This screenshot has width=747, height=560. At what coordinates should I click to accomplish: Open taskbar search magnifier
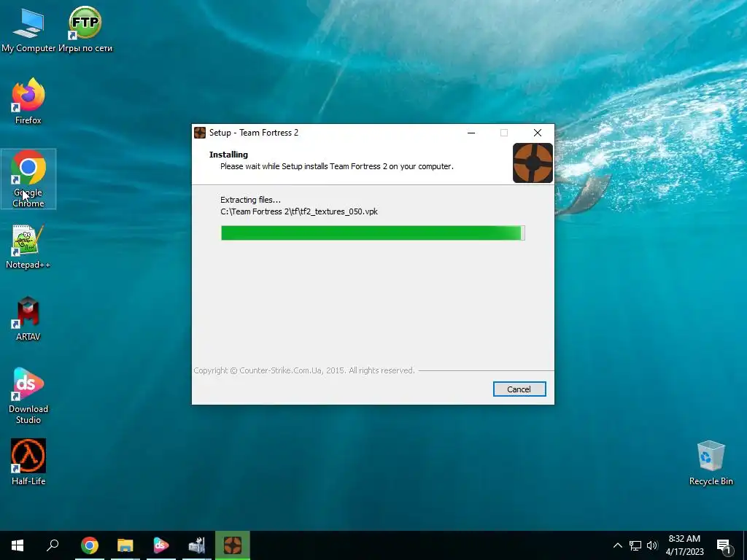pyautogui.click(x=53, y=545)
